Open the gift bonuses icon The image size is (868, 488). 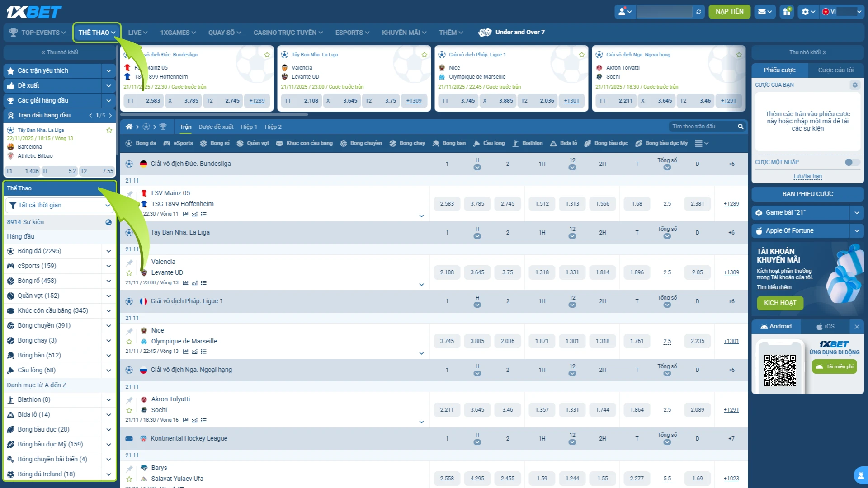coord(787,12)
